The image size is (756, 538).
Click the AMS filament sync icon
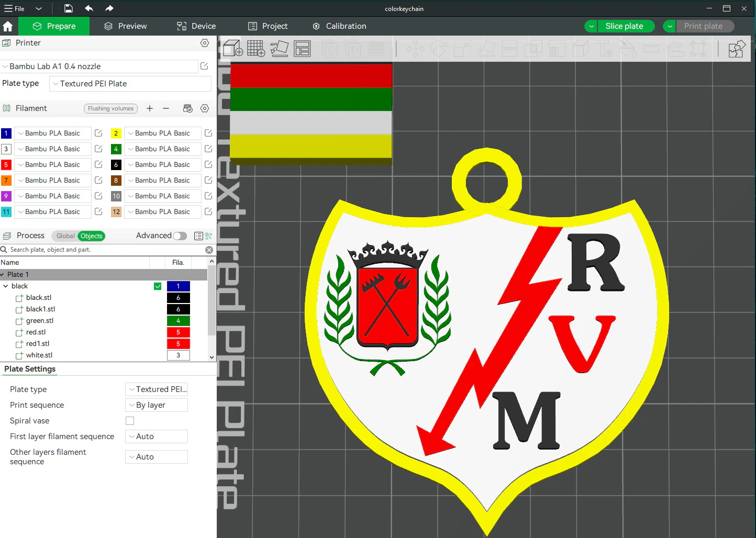click(188, 108)
